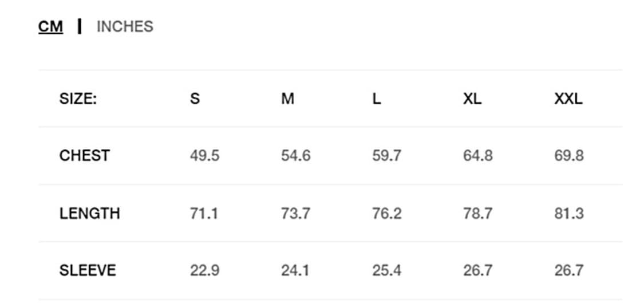Click length value 76.2 for size L
Screen dimensions: 644x303
click(387, 214)
